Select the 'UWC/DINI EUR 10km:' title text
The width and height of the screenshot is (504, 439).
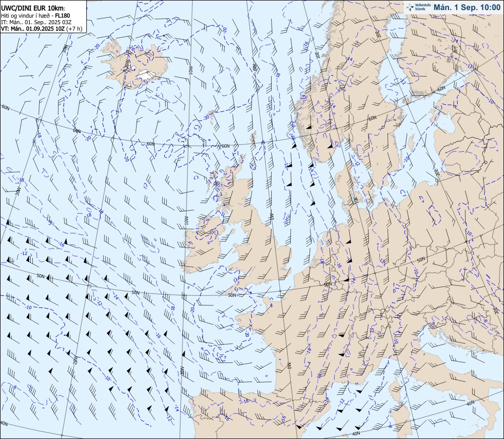tap(33, 9)
